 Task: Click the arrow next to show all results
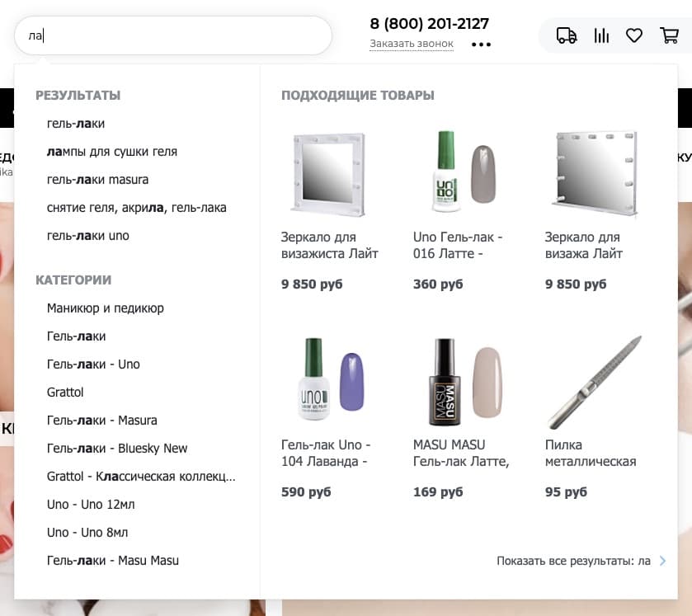click(662, 561)
